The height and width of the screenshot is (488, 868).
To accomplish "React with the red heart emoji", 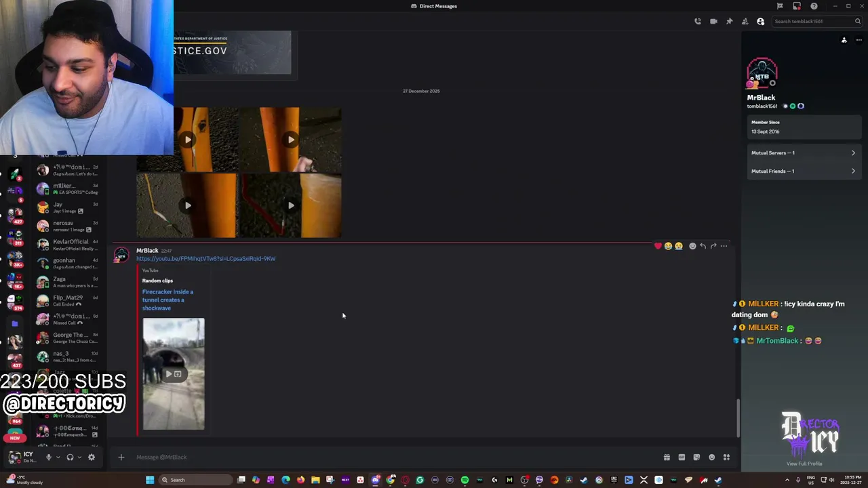I will [658, 246].
